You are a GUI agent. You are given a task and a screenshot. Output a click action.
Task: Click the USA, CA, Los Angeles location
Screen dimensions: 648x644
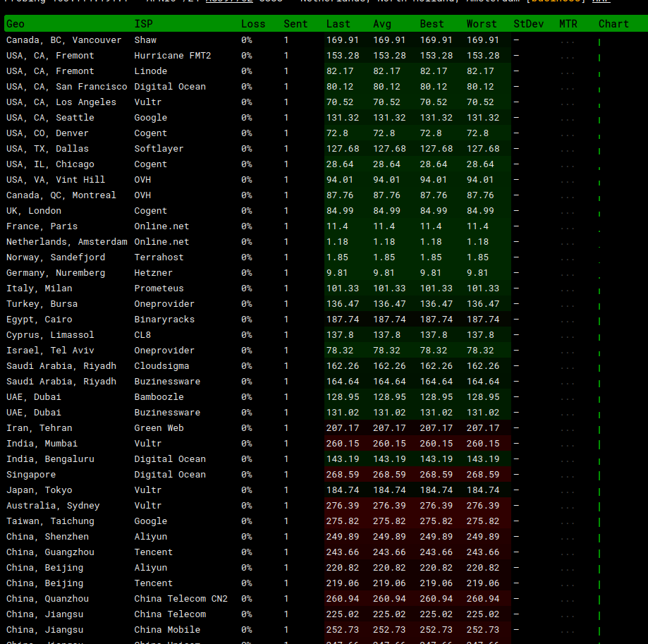coord(61,102)
